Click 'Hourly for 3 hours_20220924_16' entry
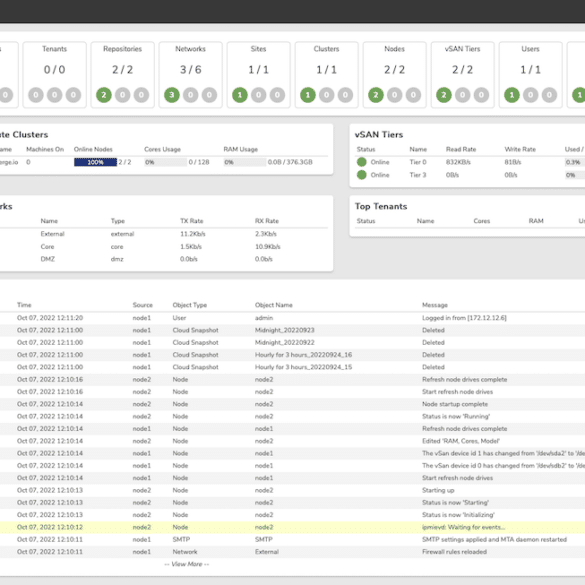The width and height of the screenshot is (585, 585). (x=303, y=355)
